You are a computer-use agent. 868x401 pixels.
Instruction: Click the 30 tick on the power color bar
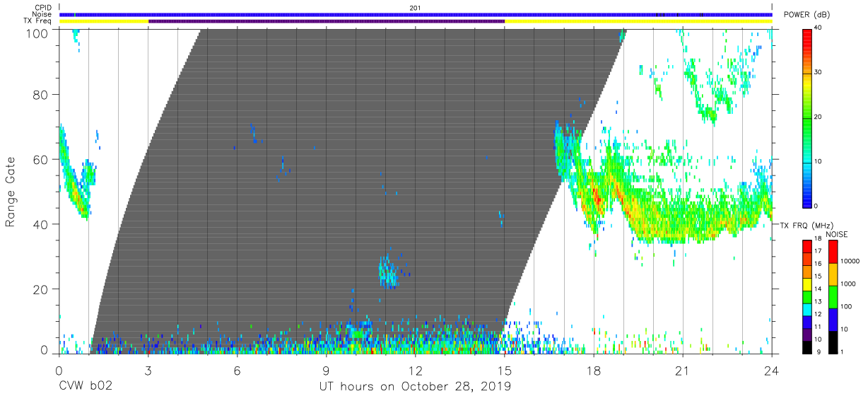pos(818,72)
